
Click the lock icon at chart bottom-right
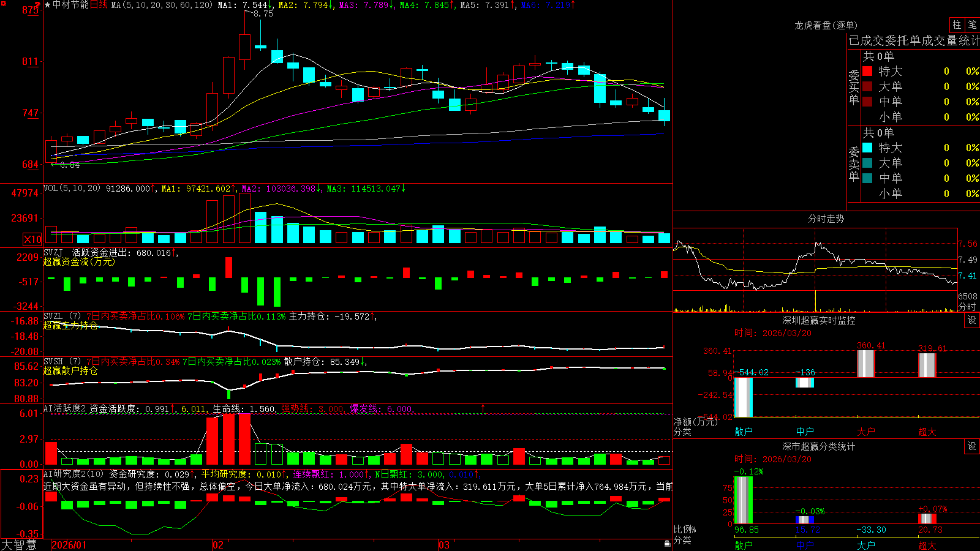coord(668,544)
